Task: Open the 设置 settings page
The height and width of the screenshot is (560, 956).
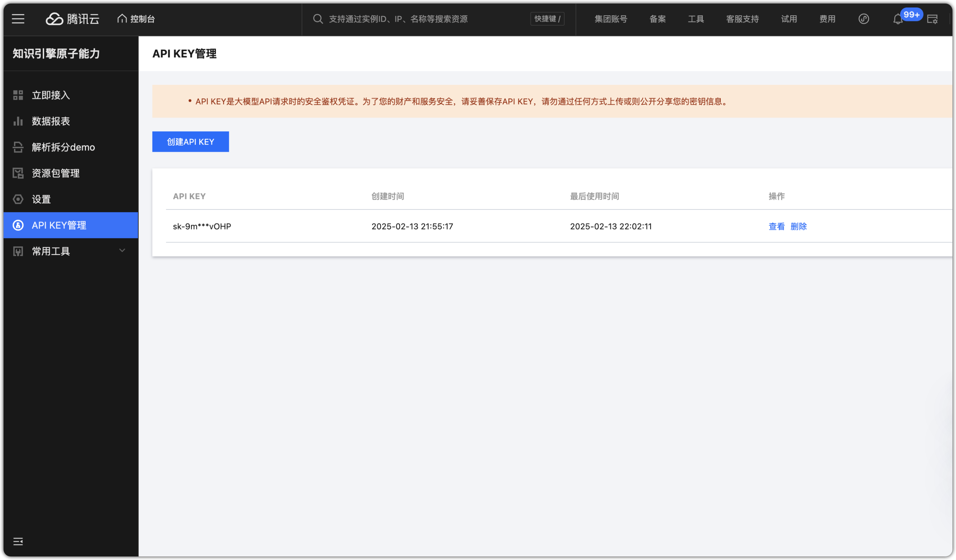Action: [x=41, y=199]
